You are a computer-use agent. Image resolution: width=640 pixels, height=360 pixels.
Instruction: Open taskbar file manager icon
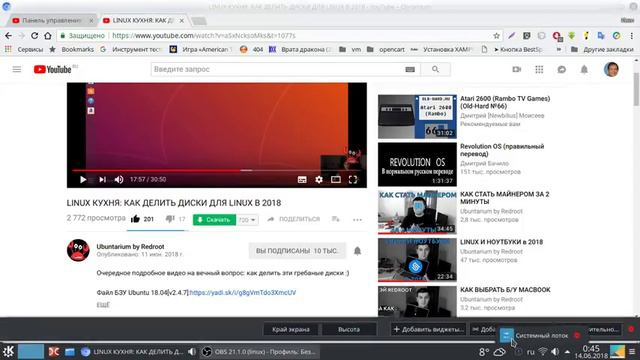pyautogui.click(x=70, y=351)
